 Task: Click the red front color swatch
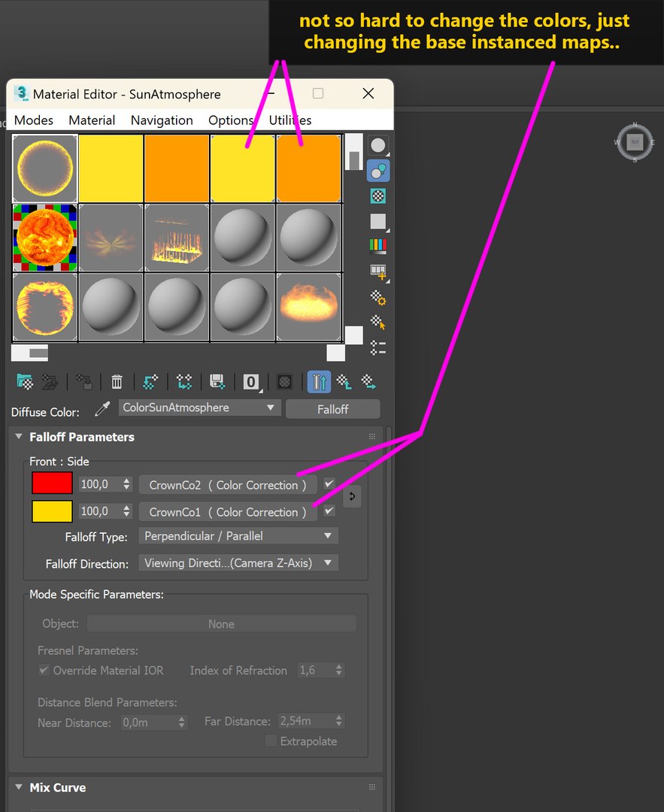pyautogui.click(x=52, y=483)
